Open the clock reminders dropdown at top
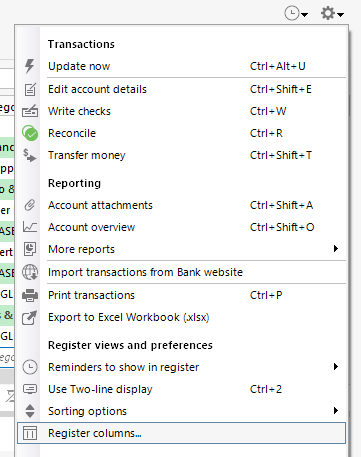The height and width of the screenshot is (457, 361). tap(296, 14)
